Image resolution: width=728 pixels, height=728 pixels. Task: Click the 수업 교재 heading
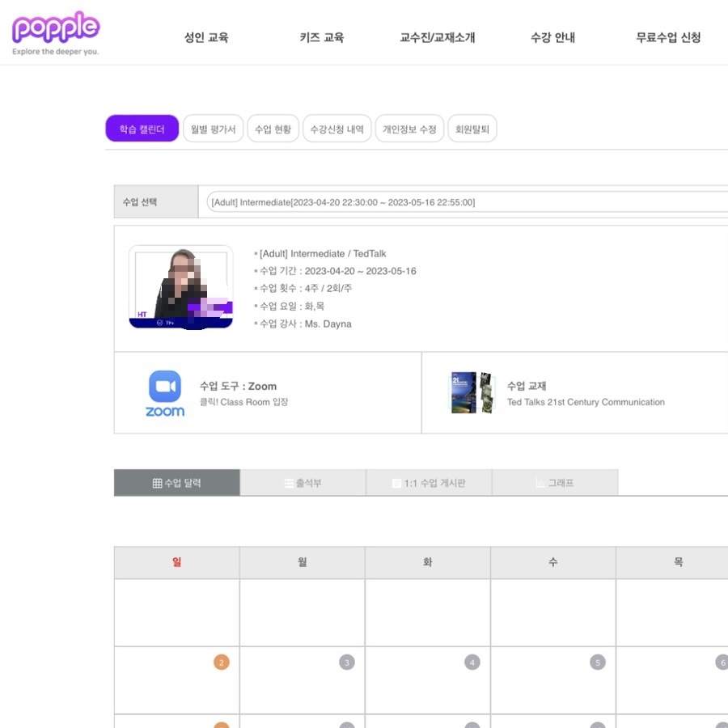point(527,386)
